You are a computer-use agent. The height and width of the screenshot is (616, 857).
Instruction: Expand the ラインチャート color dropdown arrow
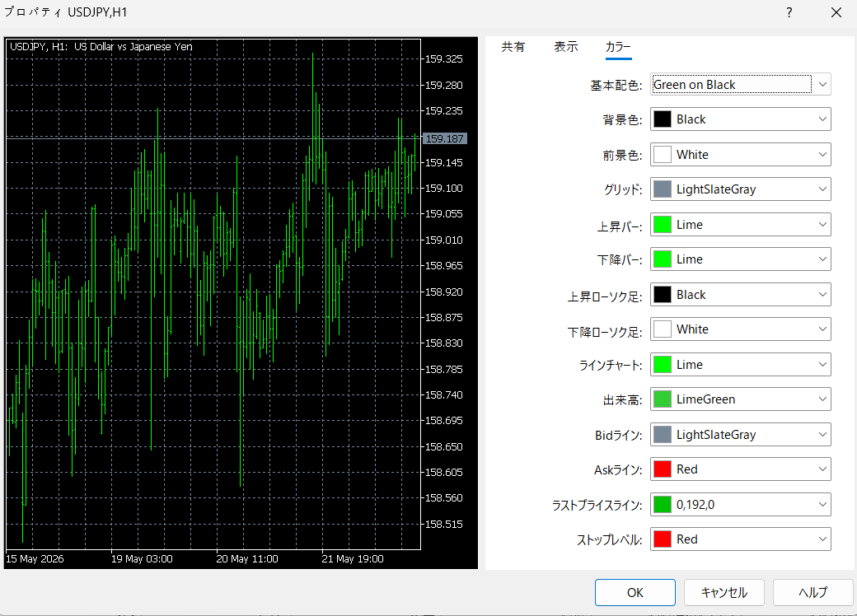(x=822, y=364)
